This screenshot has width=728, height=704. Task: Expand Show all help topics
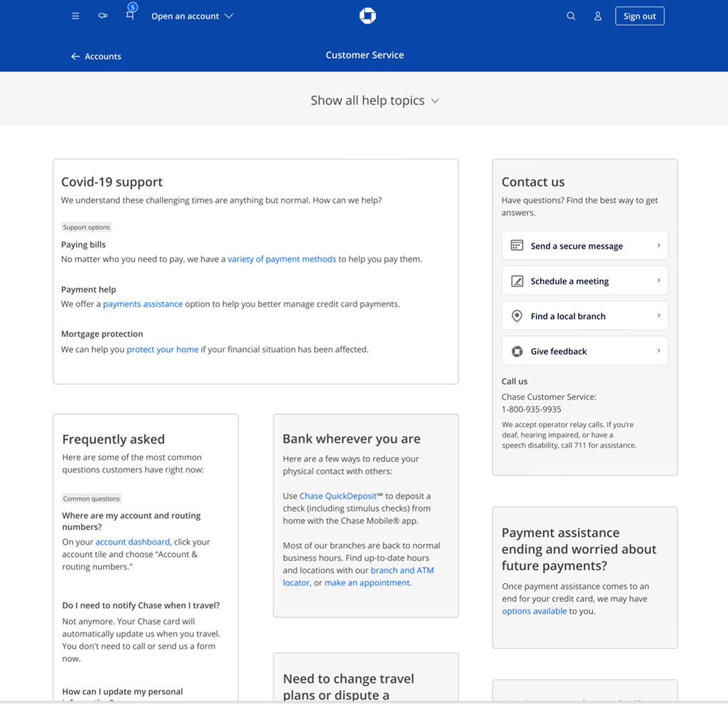coord(375,101)
